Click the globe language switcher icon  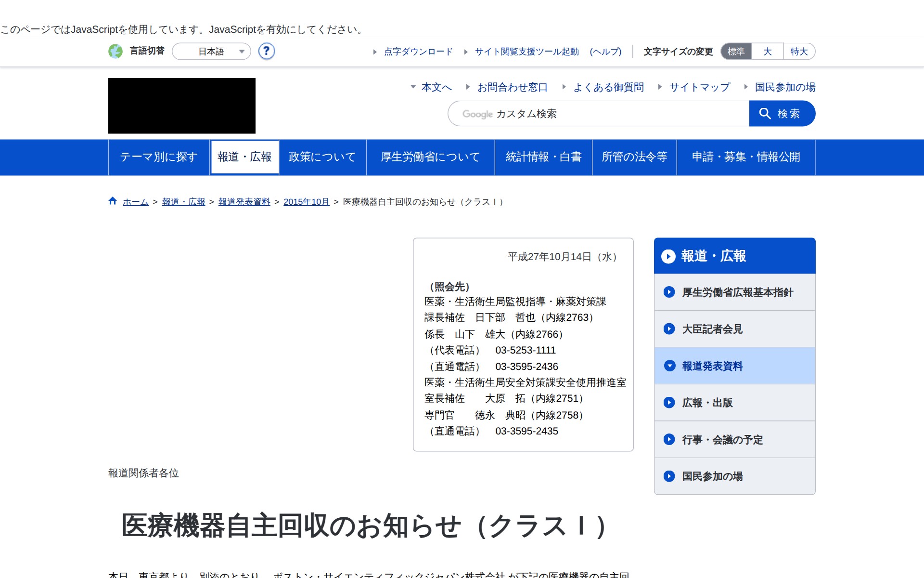coord(115,52)
